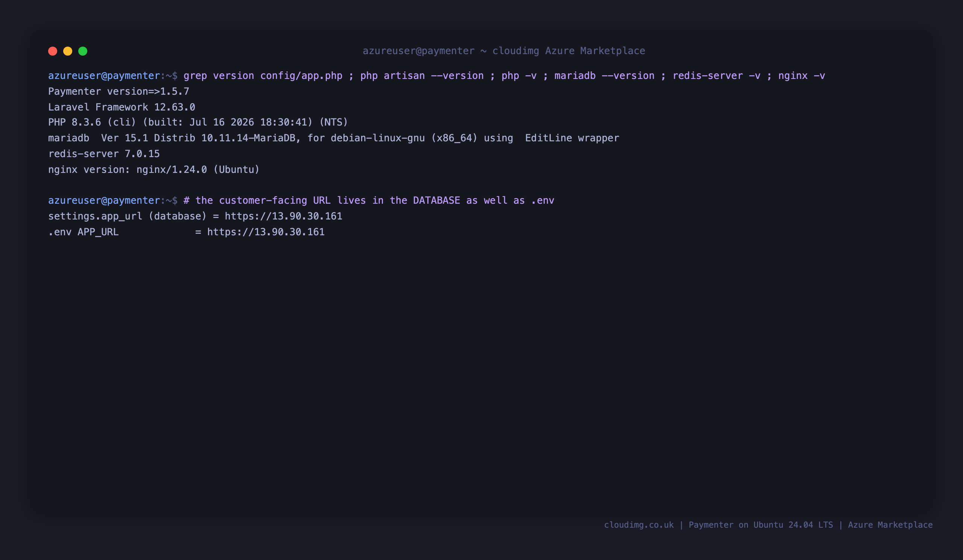
Task: Click 'settings.app_url (database)' label
Action: [127, 216]
